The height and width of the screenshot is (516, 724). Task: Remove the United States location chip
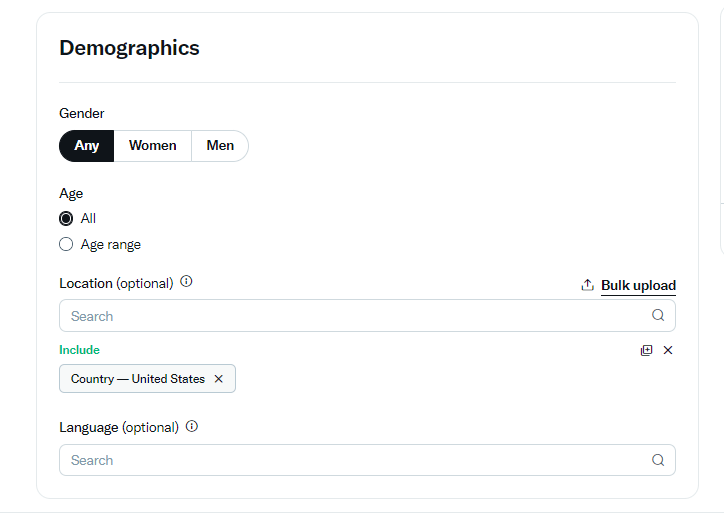pos(218,379)
